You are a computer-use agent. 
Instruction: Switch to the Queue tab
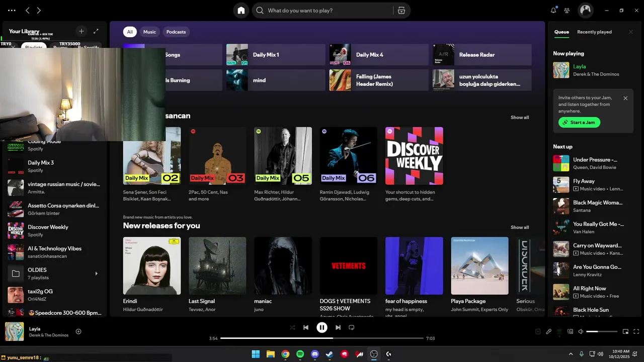coord(561,32)
